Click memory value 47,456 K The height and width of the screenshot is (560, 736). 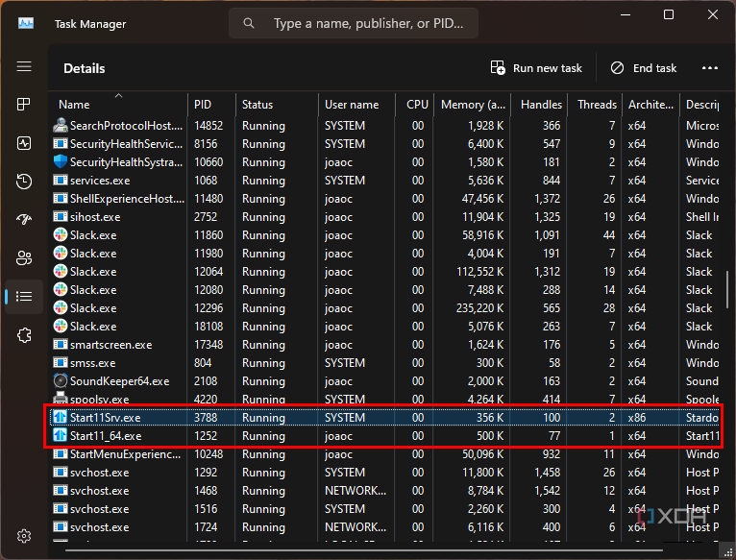coord(482,199)
